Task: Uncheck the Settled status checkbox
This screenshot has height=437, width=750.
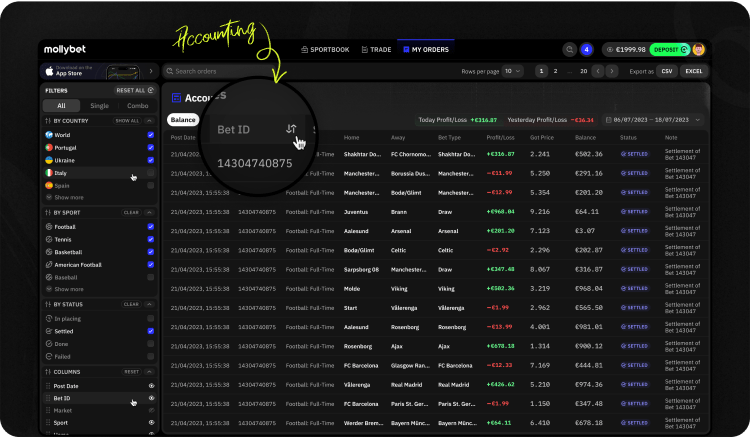Action: click(x=151, y=331)
